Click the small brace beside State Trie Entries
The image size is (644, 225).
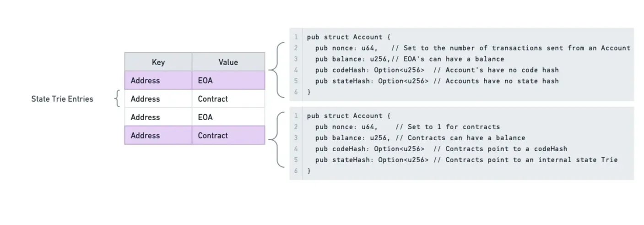[x=118, y=99]
